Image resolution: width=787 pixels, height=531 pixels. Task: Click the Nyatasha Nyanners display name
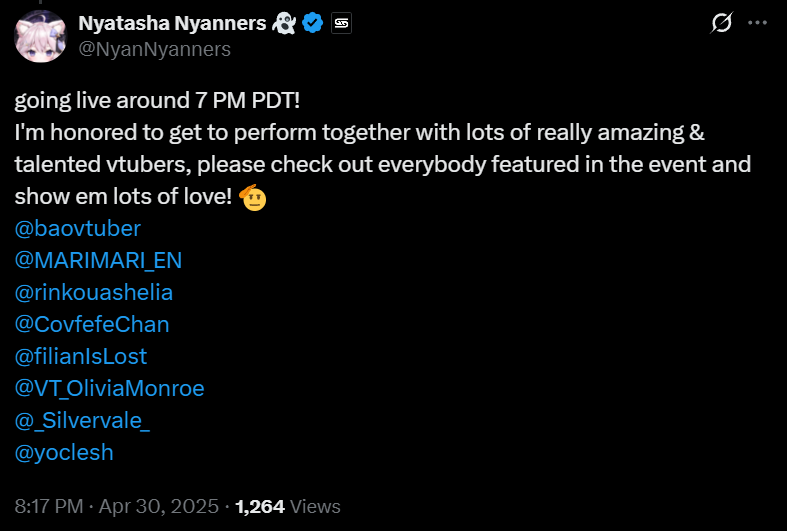(170, 24)
